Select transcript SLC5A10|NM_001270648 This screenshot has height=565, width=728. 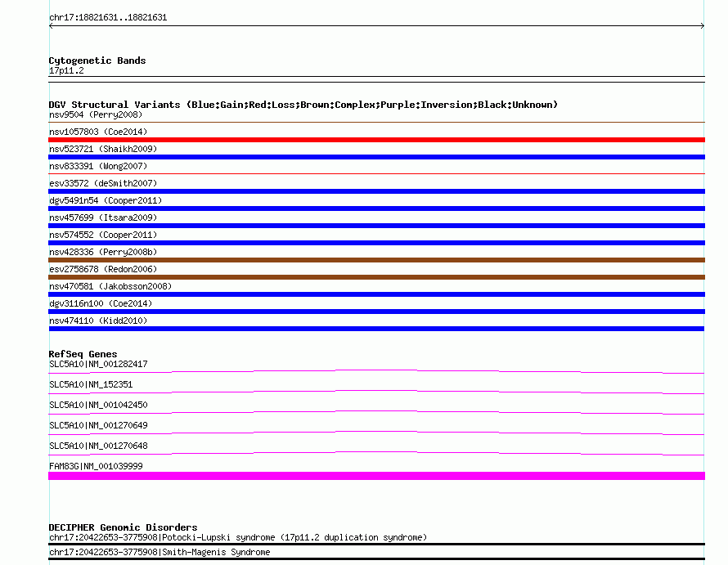98,446
